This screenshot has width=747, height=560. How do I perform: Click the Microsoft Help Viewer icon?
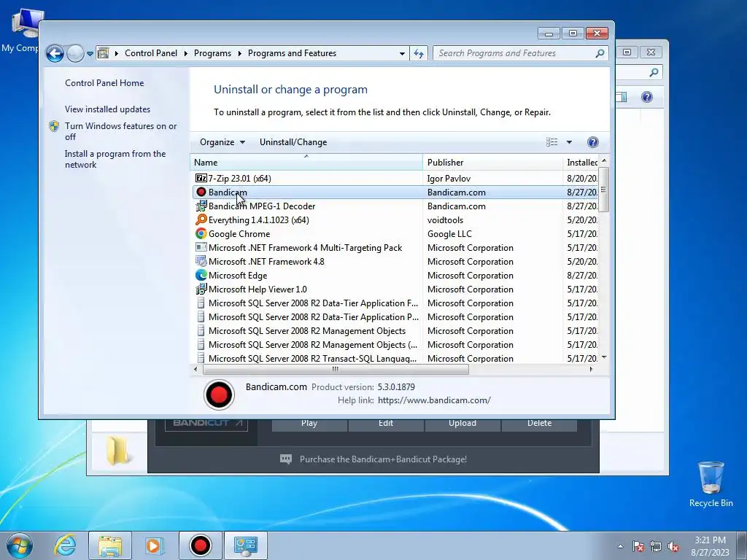click(x=201, y=289)
